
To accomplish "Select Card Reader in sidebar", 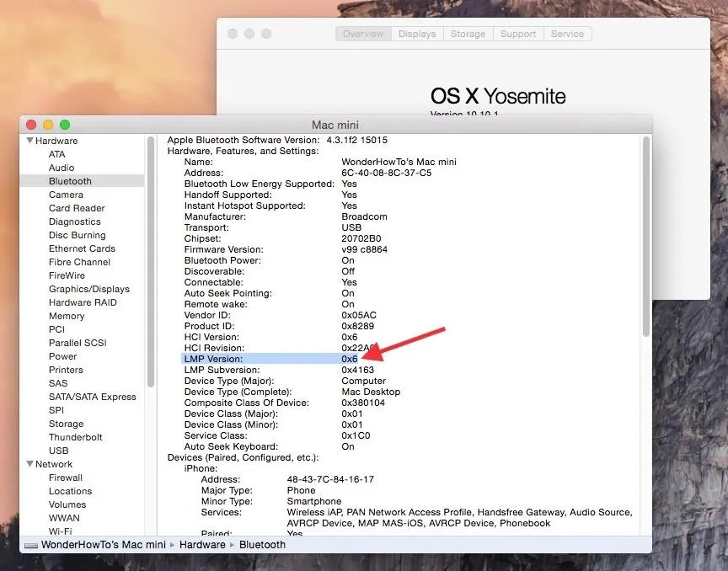I will click(x=77, y=208).
